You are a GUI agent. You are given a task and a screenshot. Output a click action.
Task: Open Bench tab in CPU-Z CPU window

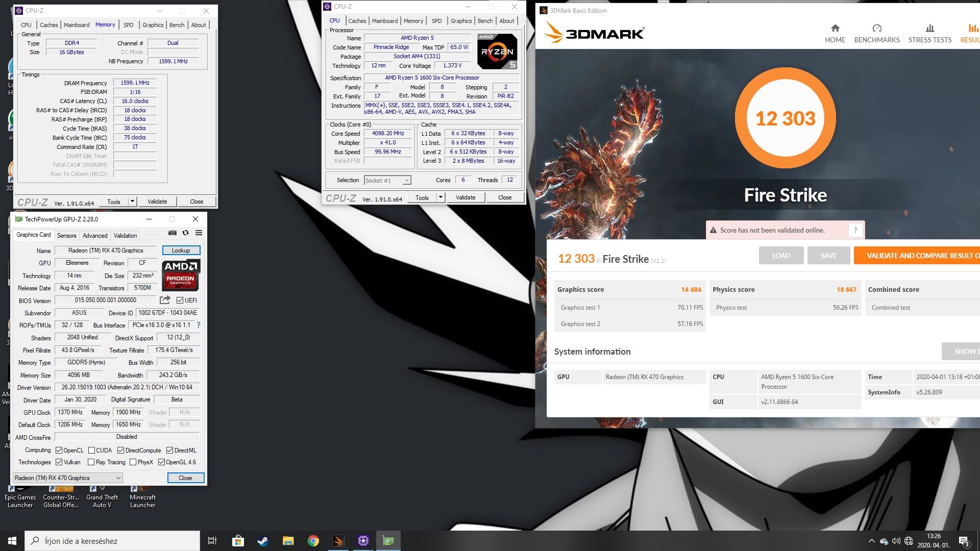[x=485, y=21]
